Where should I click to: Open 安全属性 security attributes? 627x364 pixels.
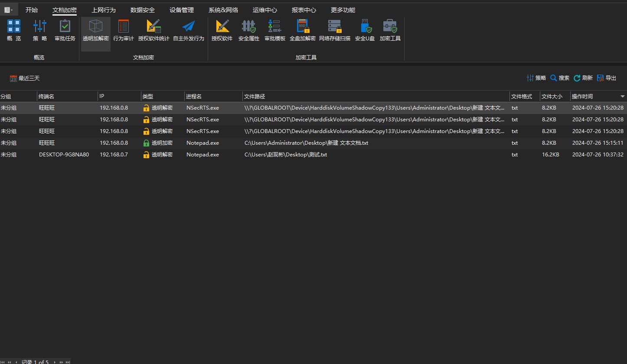click(x=249, y=30)
